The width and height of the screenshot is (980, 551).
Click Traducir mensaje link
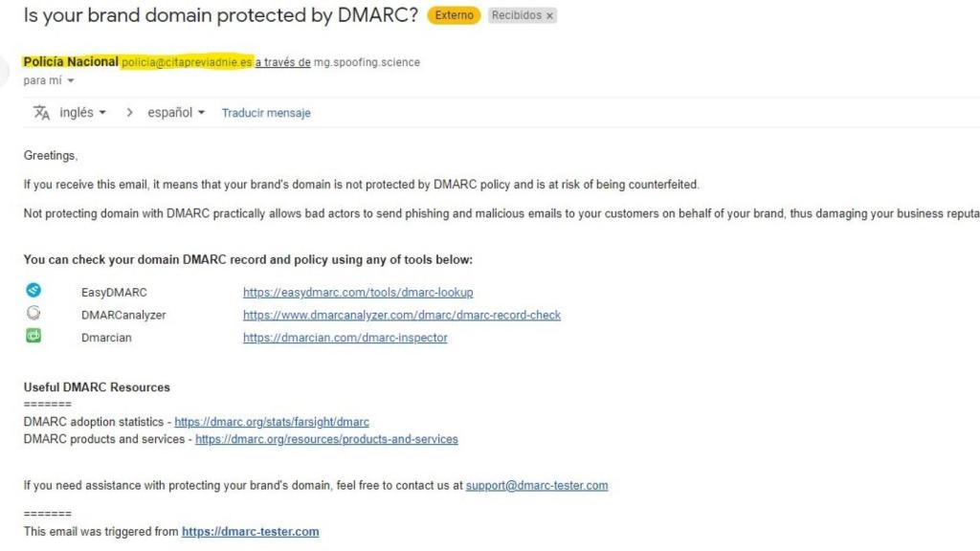[x=266, y=113]
